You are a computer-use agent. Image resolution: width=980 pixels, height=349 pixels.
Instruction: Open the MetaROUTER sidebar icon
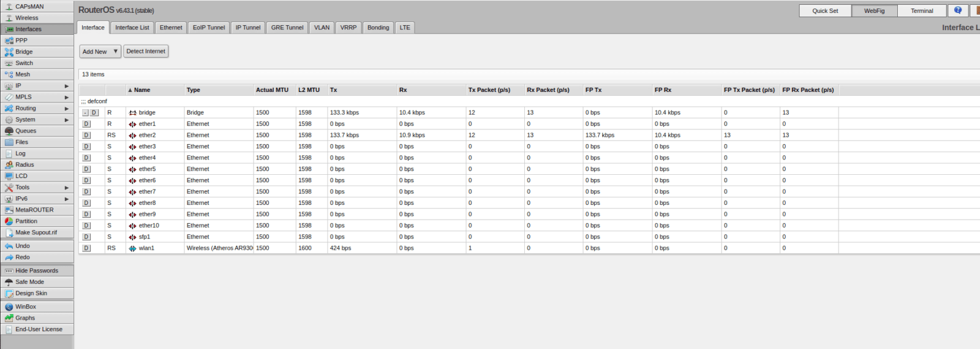point(9,210)
